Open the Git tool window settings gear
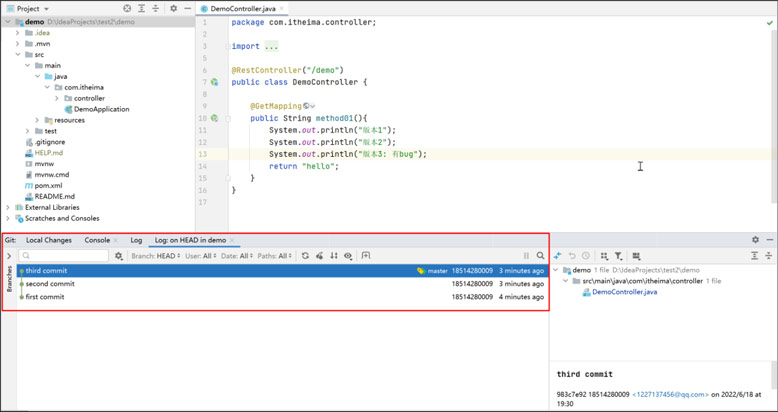 pos(755,240)
